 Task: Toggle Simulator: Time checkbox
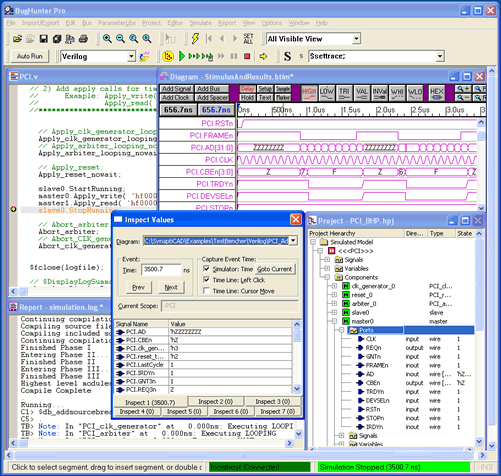click(x=206, y=269)
